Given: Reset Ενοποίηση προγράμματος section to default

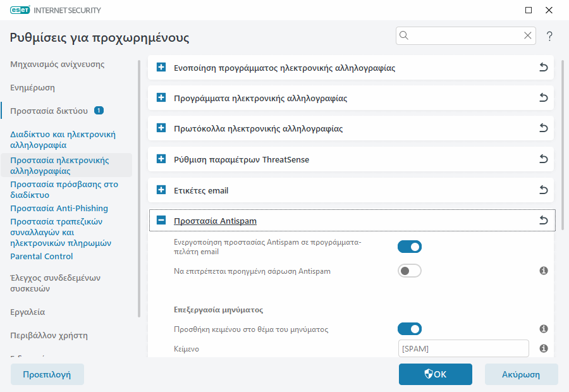Looking at the screenshot, I should (543, 68).
